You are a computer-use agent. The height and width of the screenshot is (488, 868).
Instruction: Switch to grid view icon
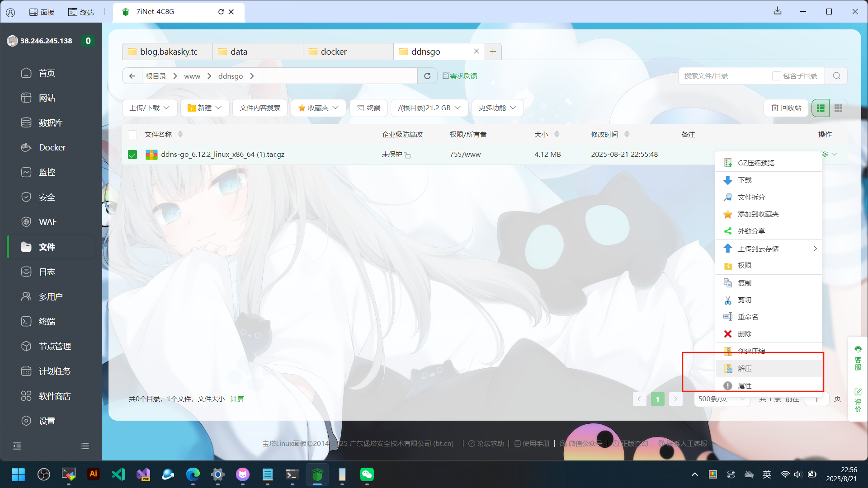pos(838,108)
